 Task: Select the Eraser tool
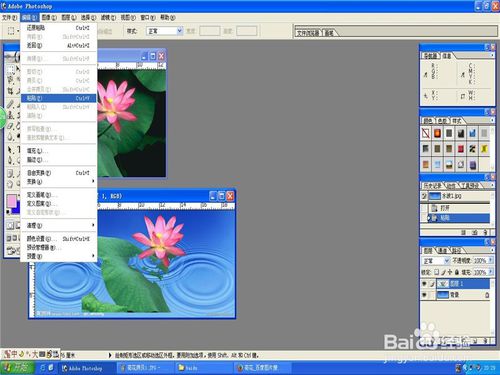pos(10,126)
